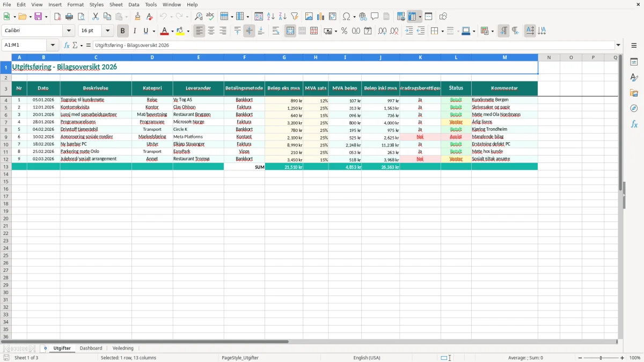Viewport: 644px width, 362px height.
Task: Click the Cut scissors icon
Action: point(96,17)
